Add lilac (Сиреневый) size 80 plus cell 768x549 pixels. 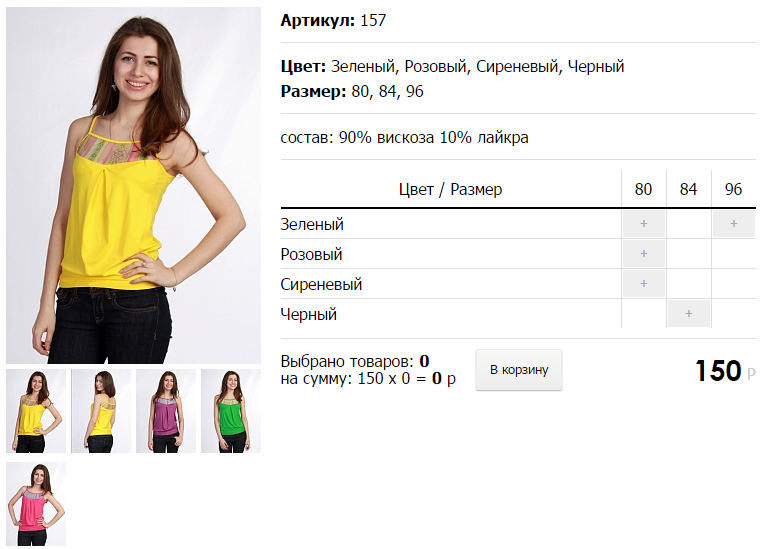(x=644, y=284)
